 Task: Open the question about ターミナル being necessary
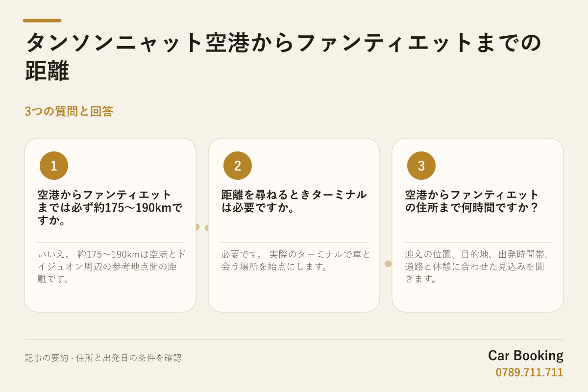coord(294,201)
